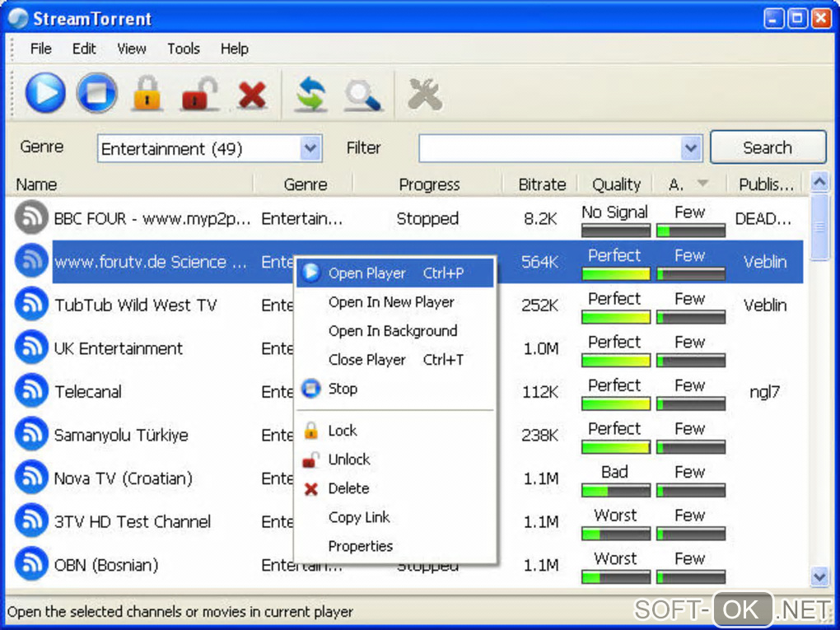Choose Stop in context menu
The height and width of the screenshot is (630, 840).
[394, 389]
